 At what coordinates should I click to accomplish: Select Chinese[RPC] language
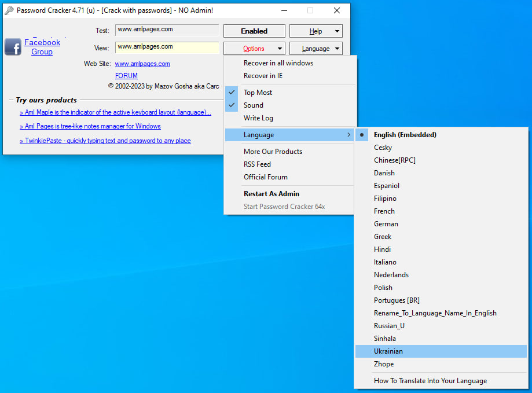click(x=441, y=160)
